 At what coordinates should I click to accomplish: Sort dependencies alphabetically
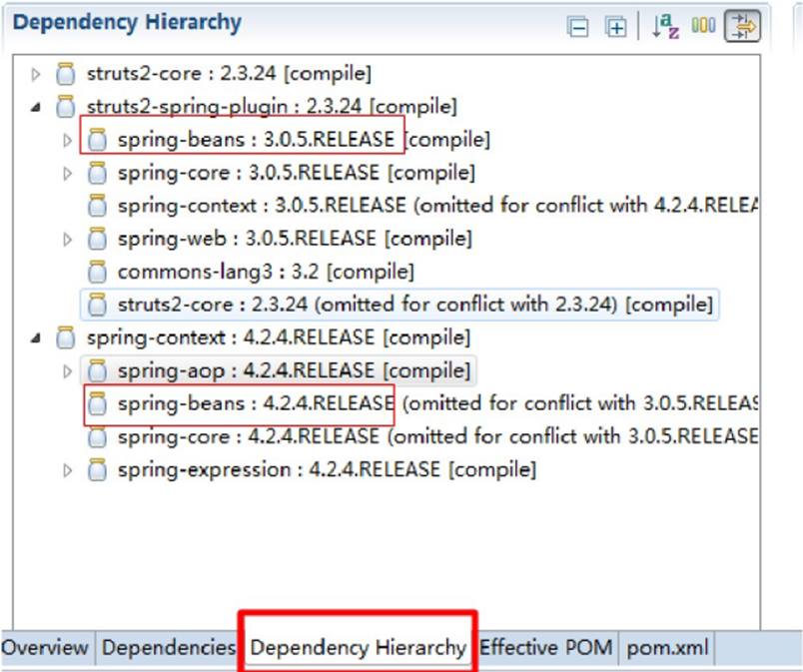point(665,26)
